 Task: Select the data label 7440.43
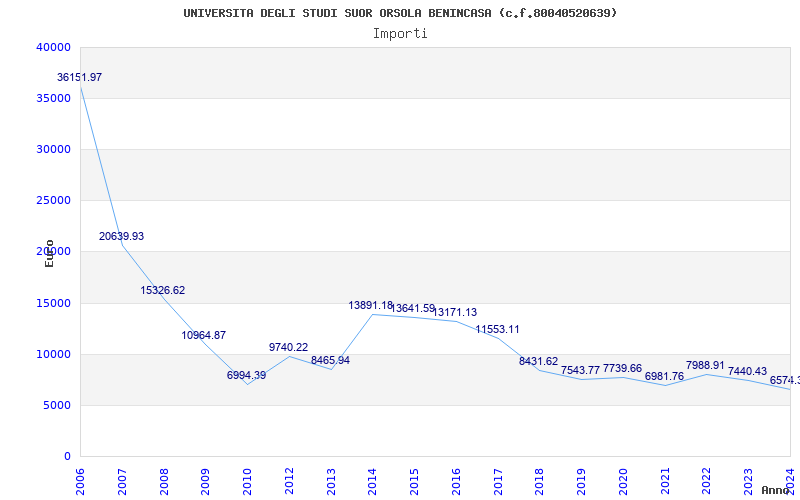747,371
